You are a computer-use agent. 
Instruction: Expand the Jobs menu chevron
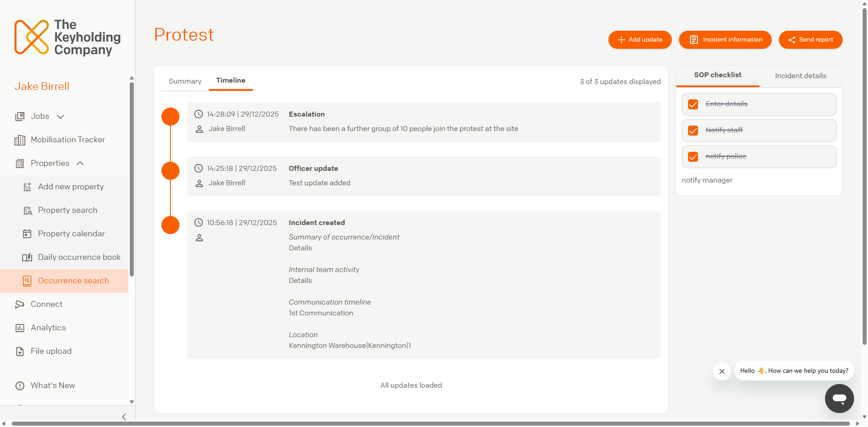(x=61, y=117)
